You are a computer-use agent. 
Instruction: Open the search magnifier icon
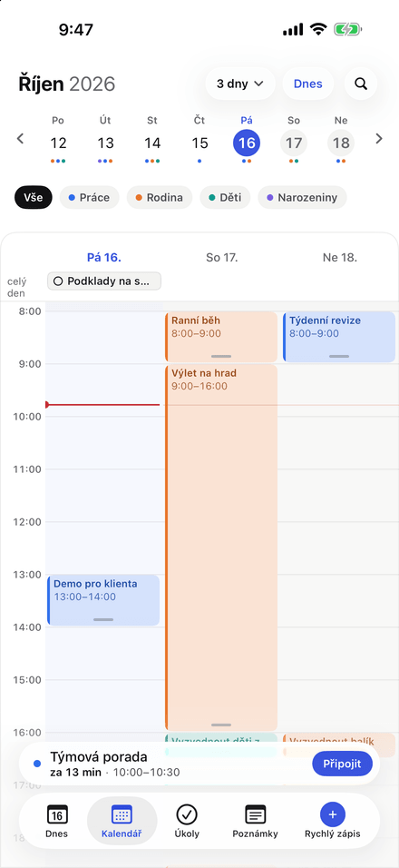coord(361,84)
